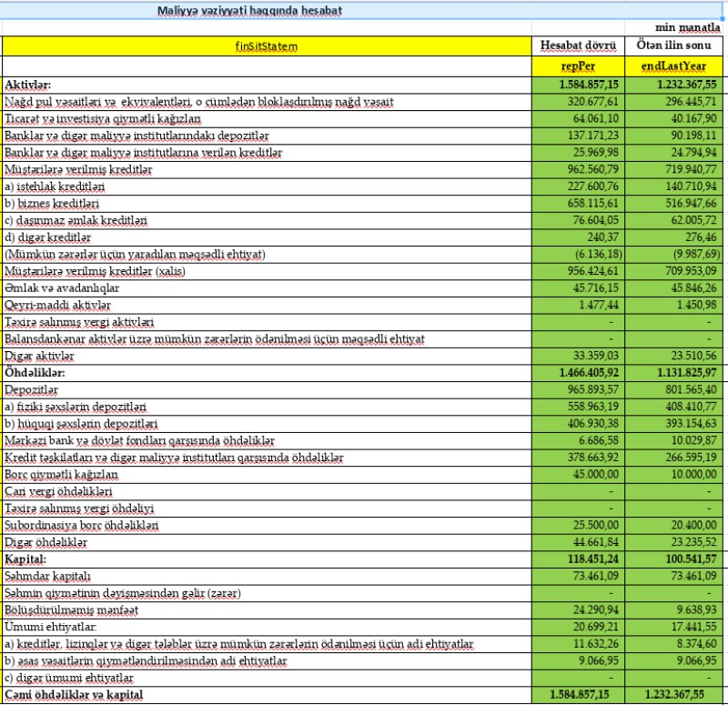Click the 'Bölüşdürülməmiş mənfəət' row label

70,610
